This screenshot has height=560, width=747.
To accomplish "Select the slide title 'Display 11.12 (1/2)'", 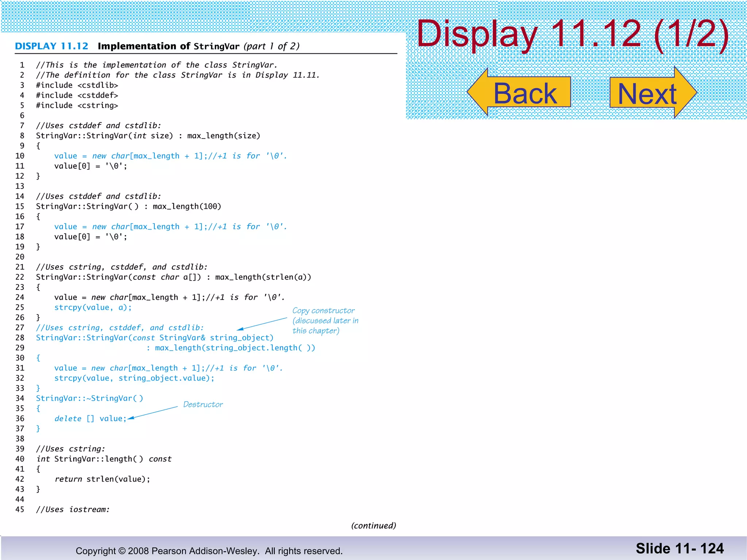I will 573,34.
